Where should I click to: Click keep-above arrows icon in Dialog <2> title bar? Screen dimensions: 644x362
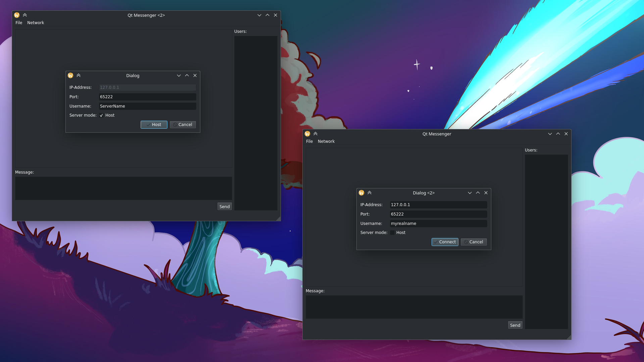[369, 193]
